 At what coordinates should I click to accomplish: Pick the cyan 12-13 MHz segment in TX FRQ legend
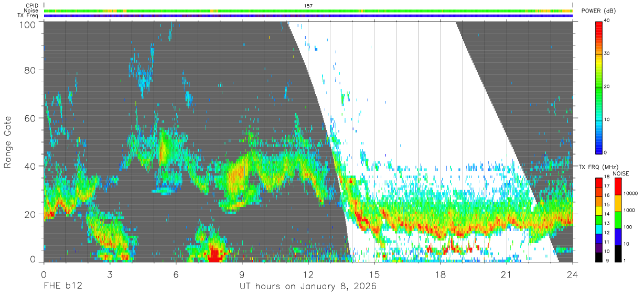tap(599, 229)
